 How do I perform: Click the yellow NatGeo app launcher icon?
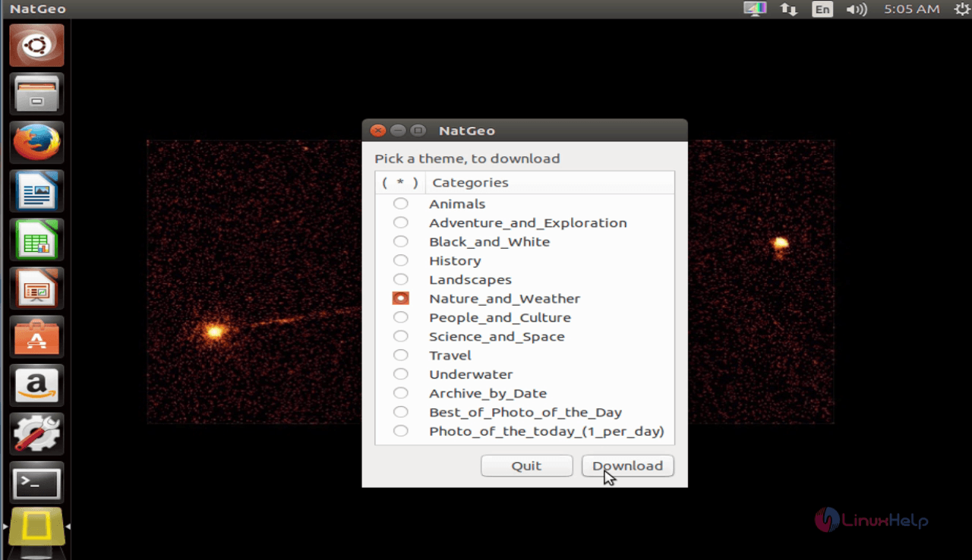pyautogui.click(x=36, y=528)
